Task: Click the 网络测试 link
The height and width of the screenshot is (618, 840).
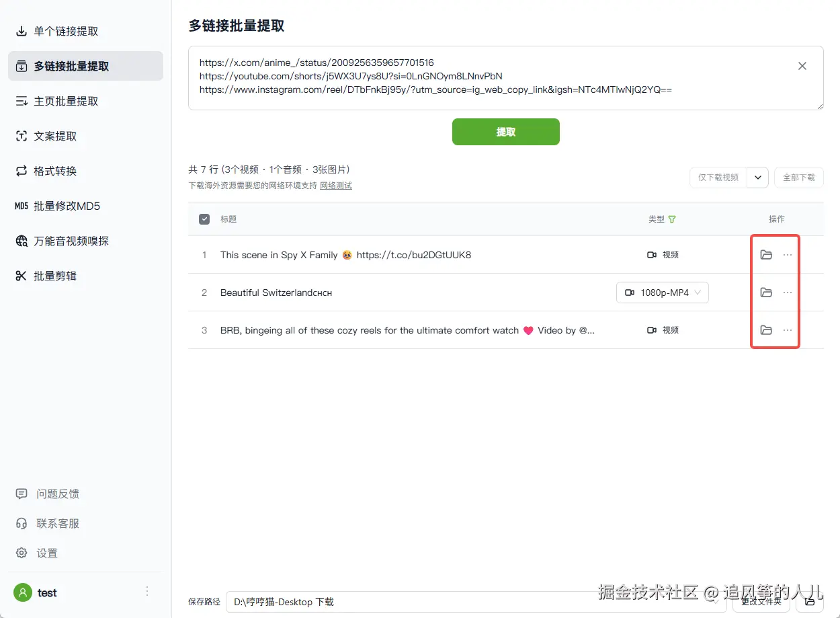Action: [335, 186]
